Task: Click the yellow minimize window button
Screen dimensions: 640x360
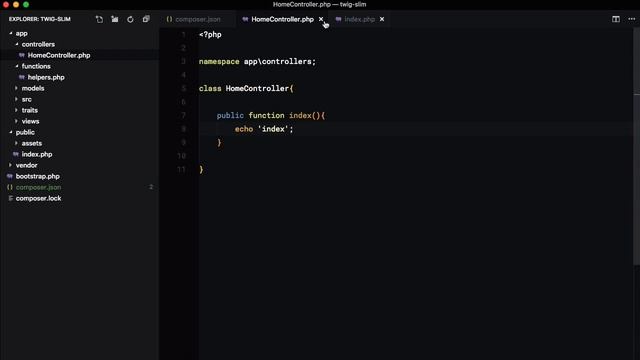Action: pyautogui.click(x=16, y=4)
